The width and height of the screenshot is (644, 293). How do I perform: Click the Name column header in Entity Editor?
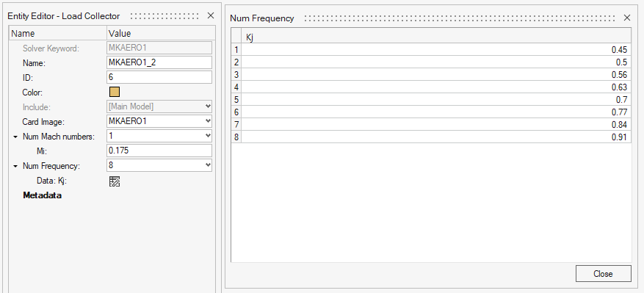click(58, 33)
